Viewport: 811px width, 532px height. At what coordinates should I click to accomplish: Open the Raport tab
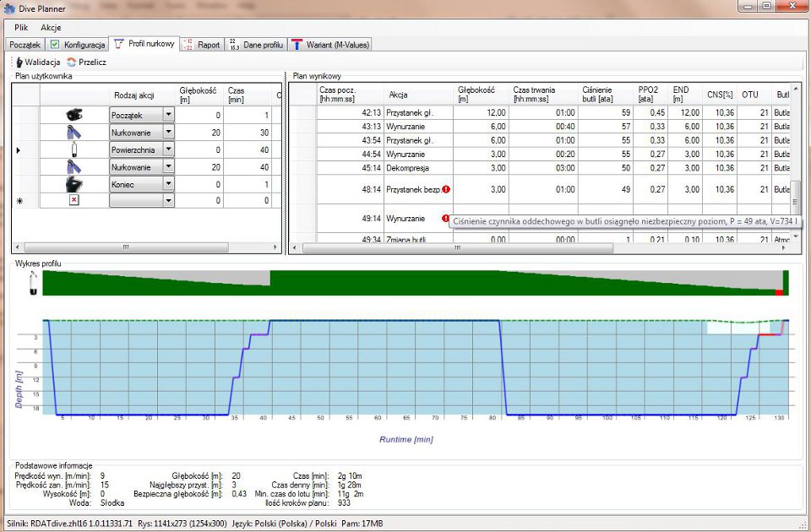tap(203, 44)
